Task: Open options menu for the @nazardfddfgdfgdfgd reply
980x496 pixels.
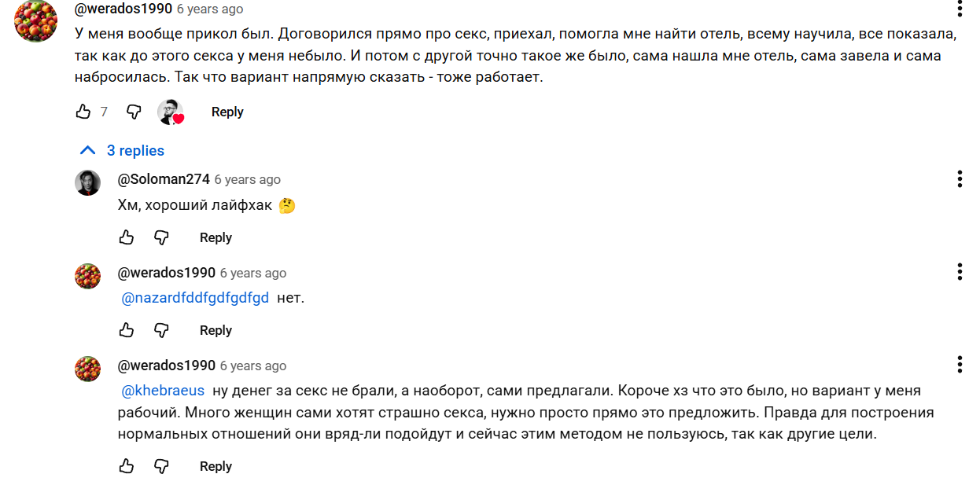Action: (x=960, y=272)
